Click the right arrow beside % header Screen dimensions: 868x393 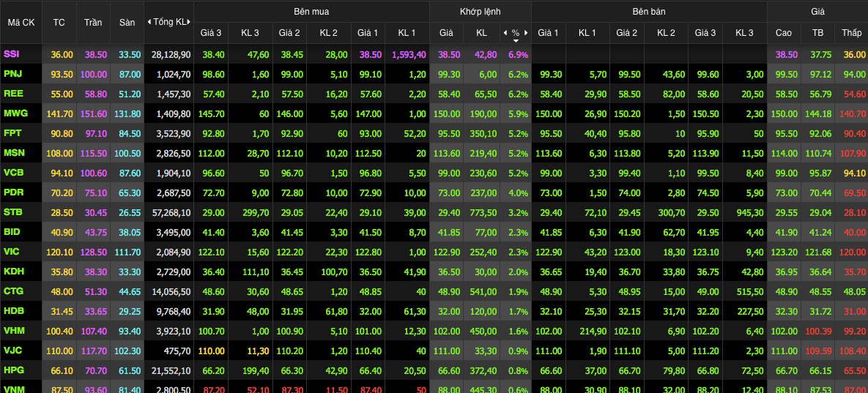point(525,33)
